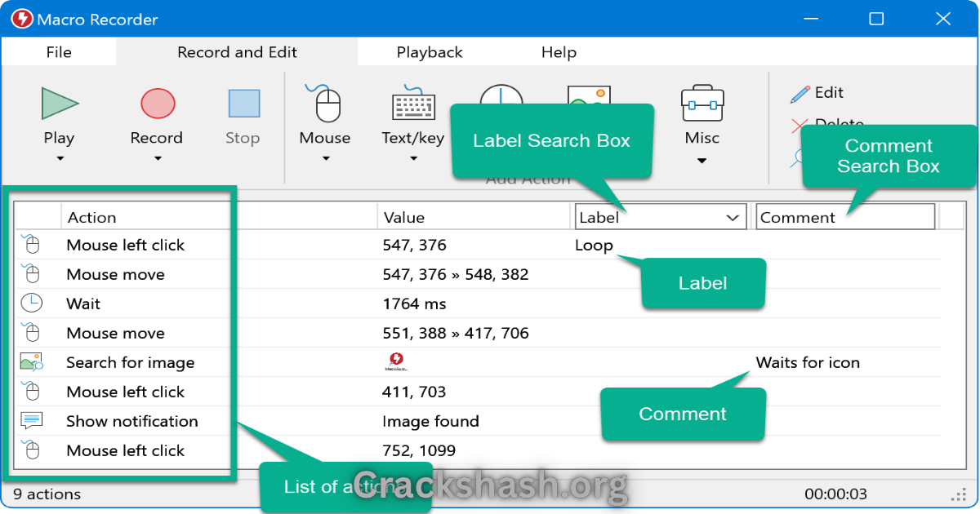The image size is (980, 514).
Task: Click mouse icon in the 752, 1099 click row
Action: tap(30, 450)
